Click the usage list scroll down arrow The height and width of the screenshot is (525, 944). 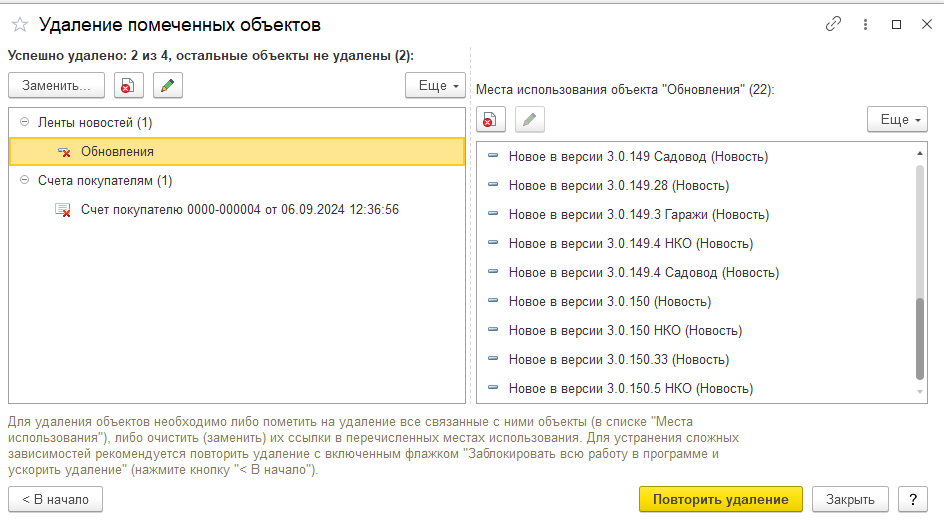coord(920,392)
